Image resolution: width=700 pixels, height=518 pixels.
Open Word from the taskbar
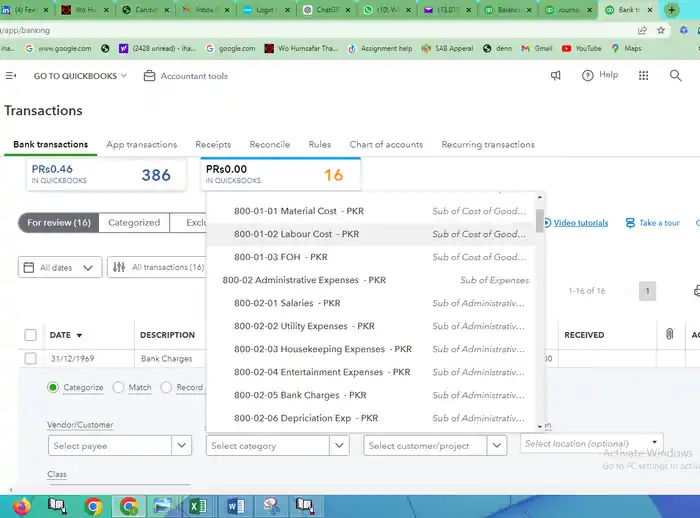(x=235, y=506)
